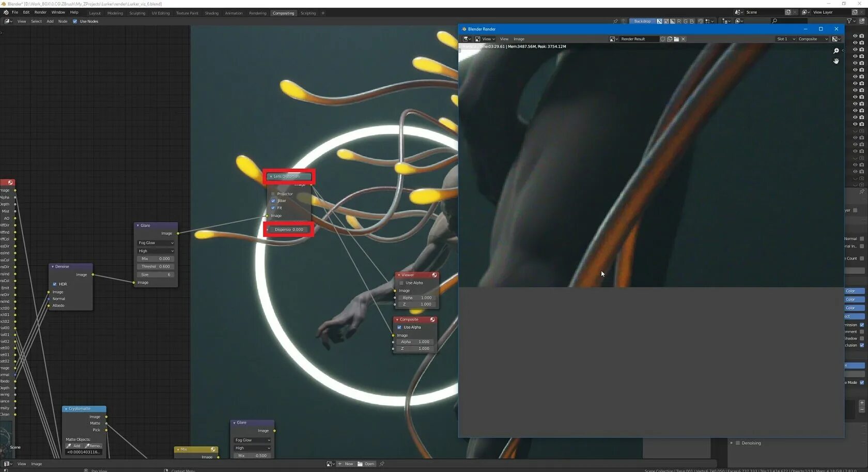Click the add view layer icon
Screen dimensions: 868x472
[855, 12]
